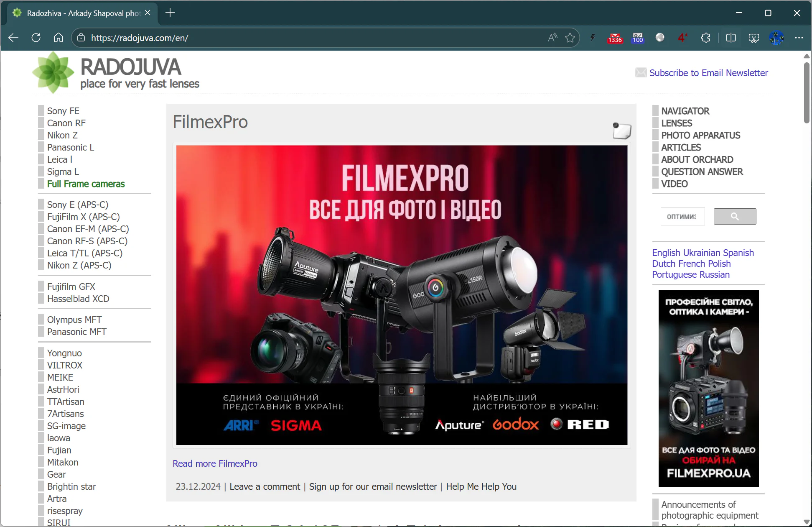
Task: Open a new browser tab
Action: 170,13
